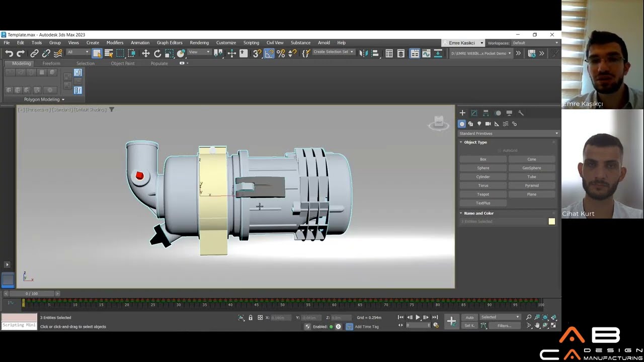Open Create Selection Set dropdown
This screenshot has width=644, height=362.
pos(333,52)
